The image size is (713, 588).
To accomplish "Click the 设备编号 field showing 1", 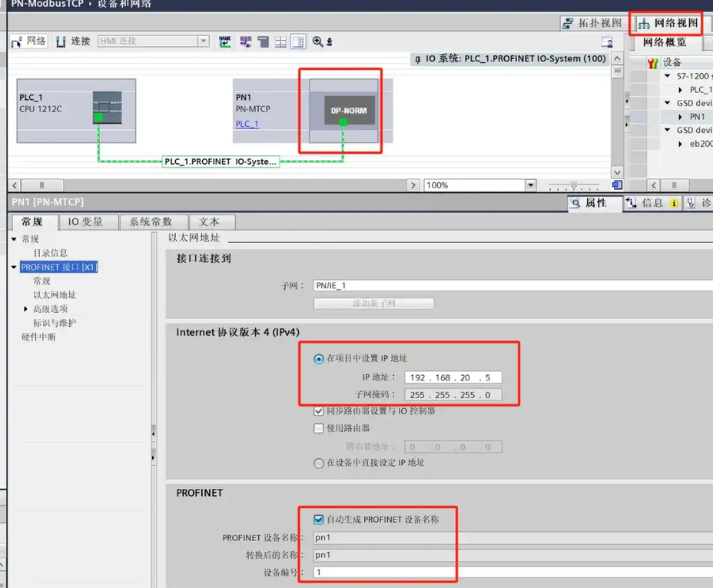I will 513,572.
